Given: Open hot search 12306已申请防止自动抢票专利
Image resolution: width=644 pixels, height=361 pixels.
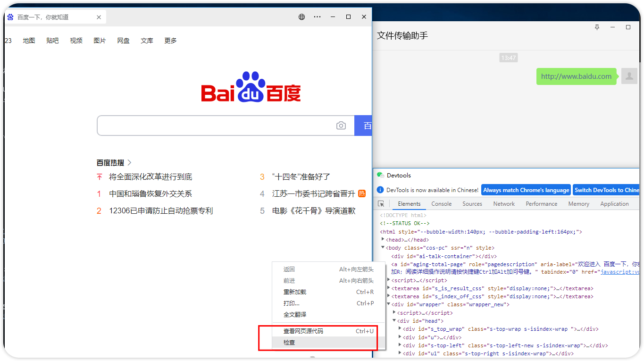Looking at the screenshot, I should coord(161,211).
